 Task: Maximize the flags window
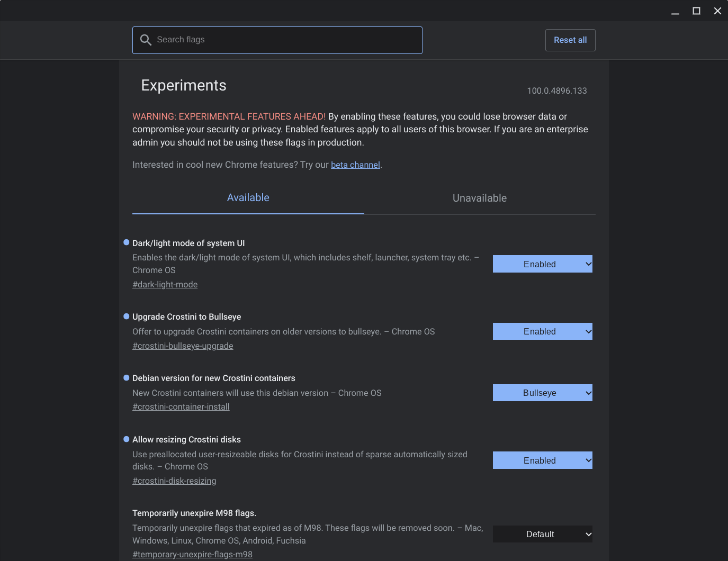coord(696,11)
